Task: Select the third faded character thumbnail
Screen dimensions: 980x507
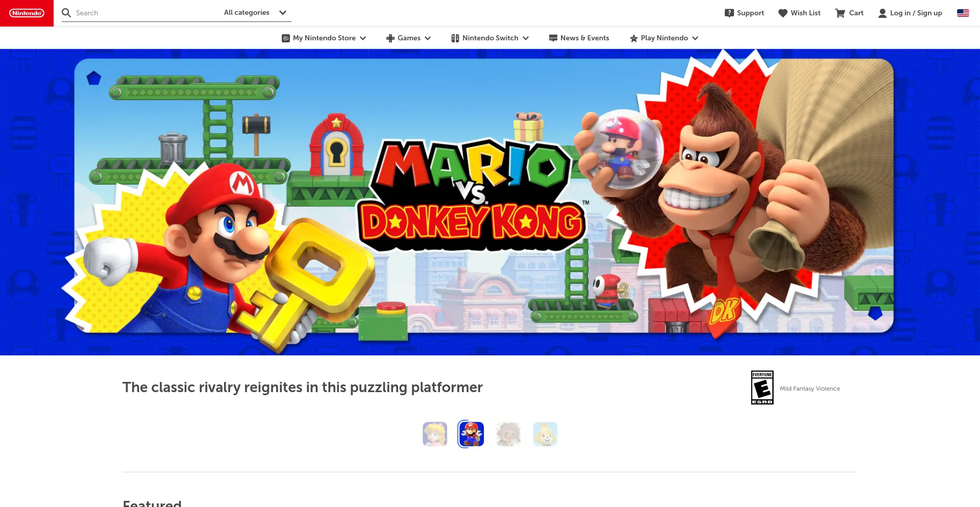Action: 508,434
